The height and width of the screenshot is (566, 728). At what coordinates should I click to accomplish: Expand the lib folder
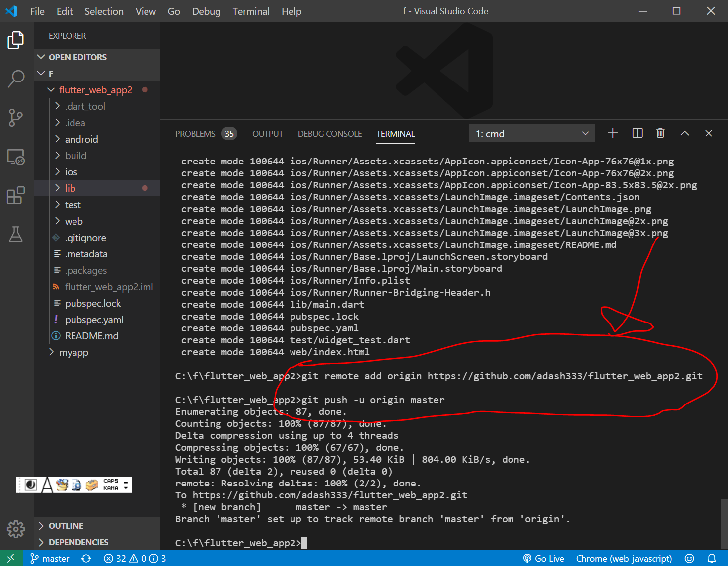click(x=97, y=188)
